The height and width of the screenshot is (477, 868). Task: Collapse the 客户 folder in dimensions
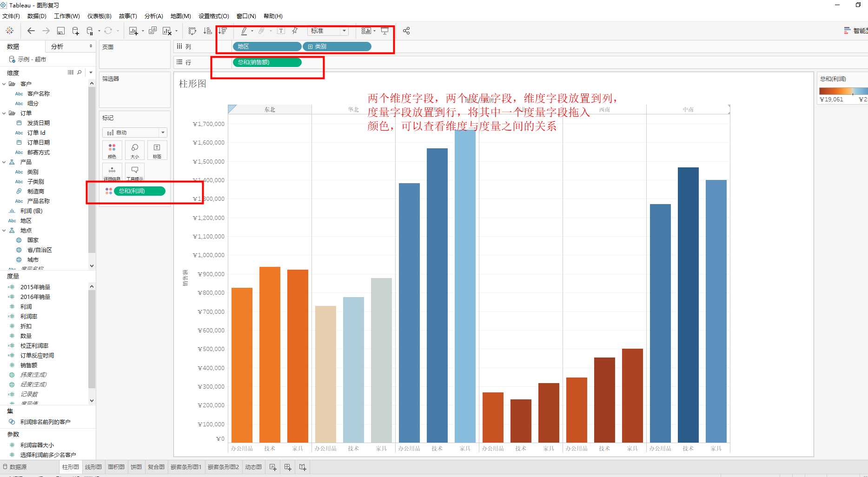pyautogui.click(x=4, y=84)
